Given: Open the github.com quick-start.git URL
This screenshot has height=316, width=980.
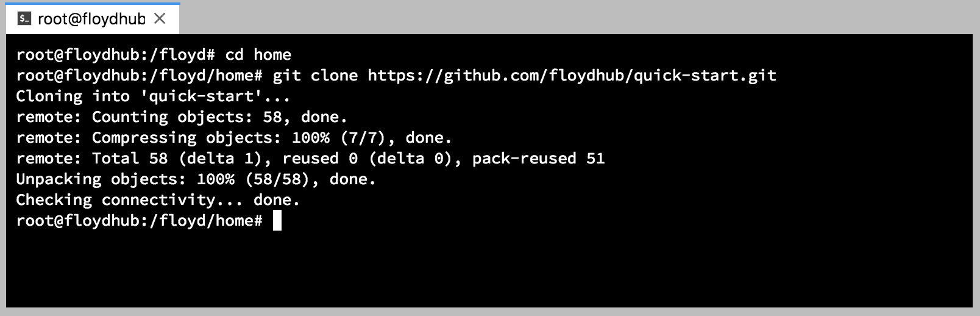Looking at the screenshot, I should 572,76.
